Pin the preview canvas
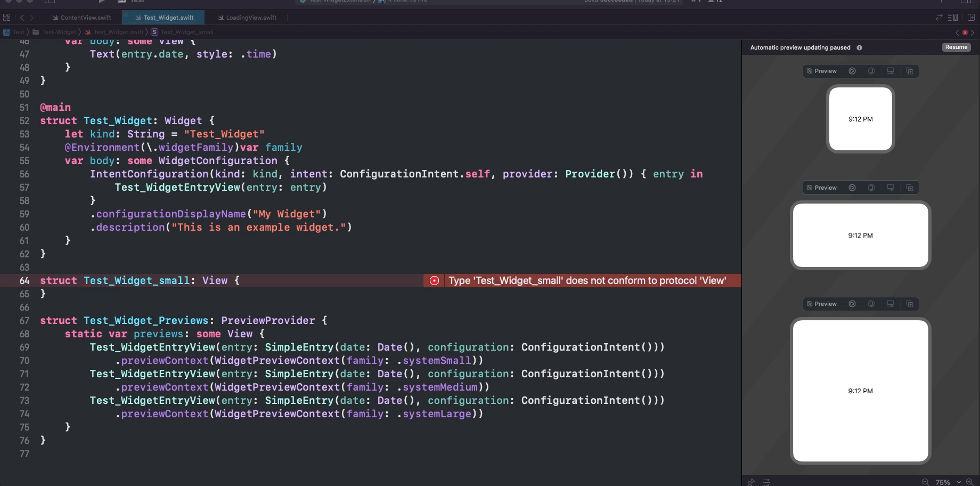980x486 pixels. click(x=751, y=482)
